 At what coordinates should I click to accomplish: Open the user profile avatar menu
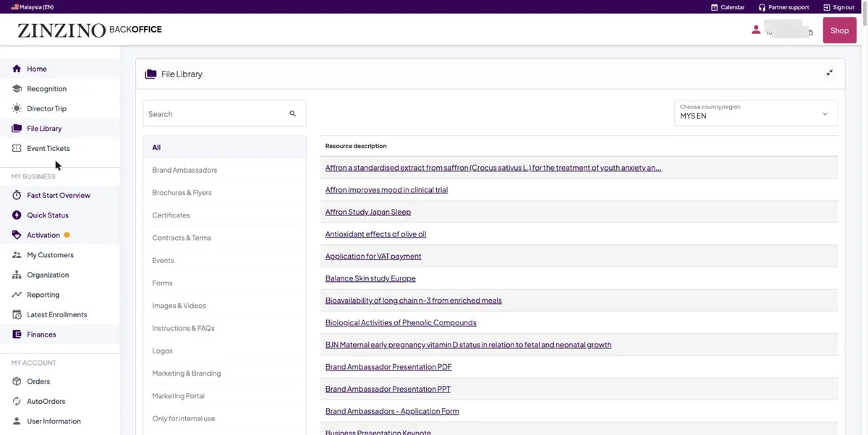pos(756,30)
